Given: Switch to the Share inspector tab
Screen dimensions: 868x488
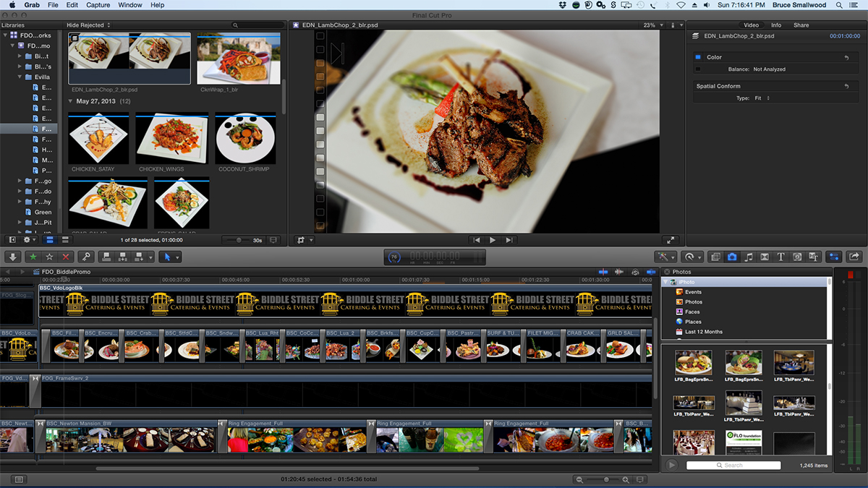Looking at the screenshot, I should point(801,25).
